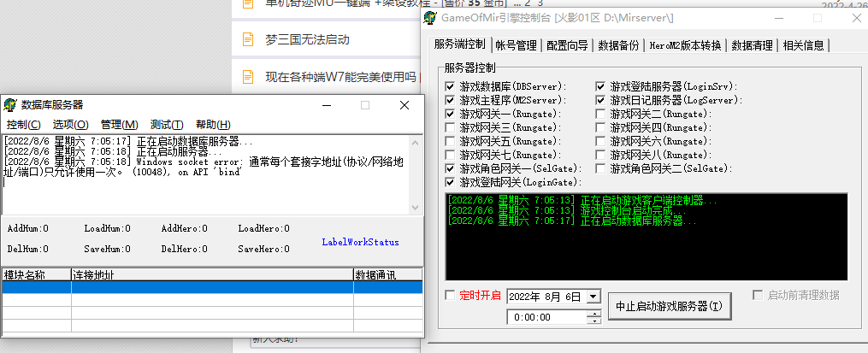
Task: Open 选项(O) menu in database server
Action: 70,125
